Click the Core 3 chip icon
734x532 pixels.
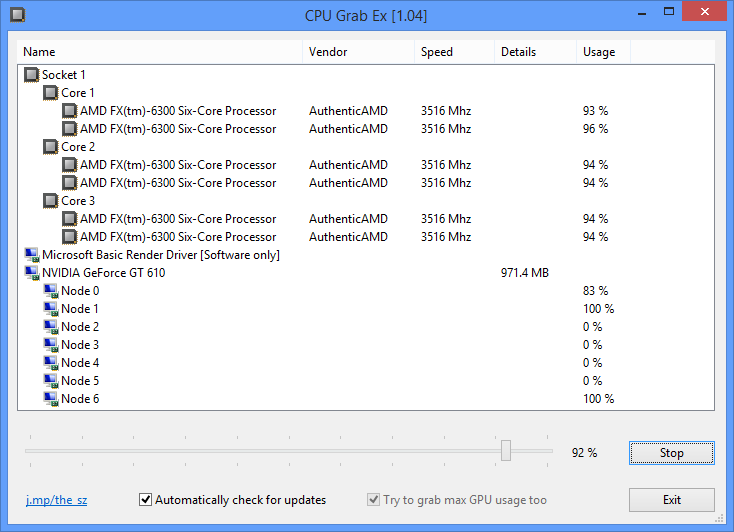tap(51, 201)
